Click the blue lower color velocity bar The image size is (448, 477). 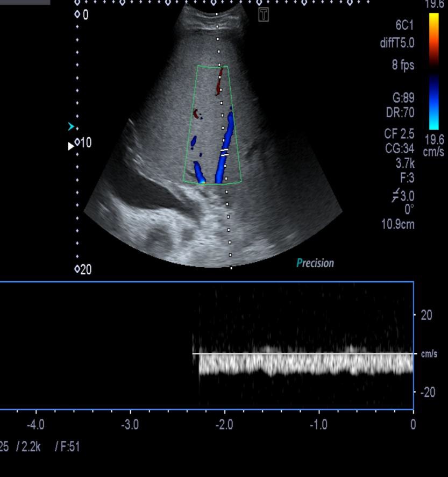(x=434, y=101)
